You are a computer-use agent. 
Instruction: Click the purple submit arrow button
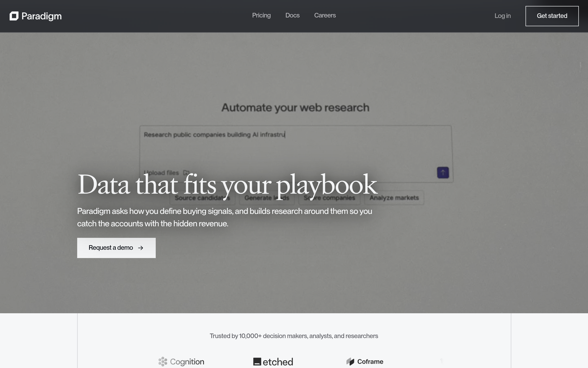pos(443,172)
